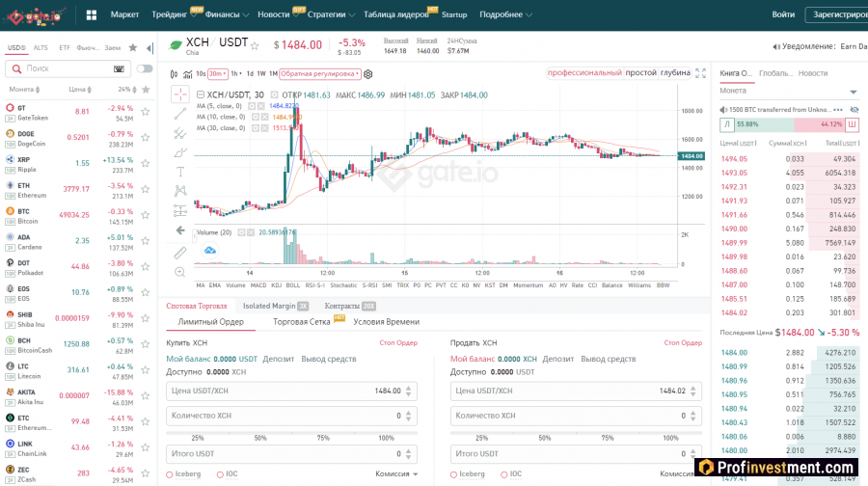Select the trend line drawing tool
The width and height of the screenshot is (868, 486).
pos(180,114)
